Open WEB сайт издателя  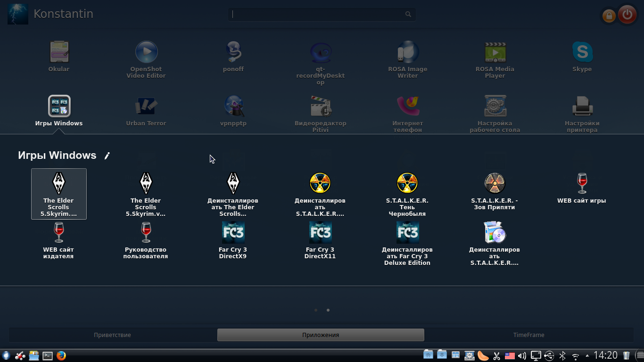pyautogui.click(x=59, y=240)
